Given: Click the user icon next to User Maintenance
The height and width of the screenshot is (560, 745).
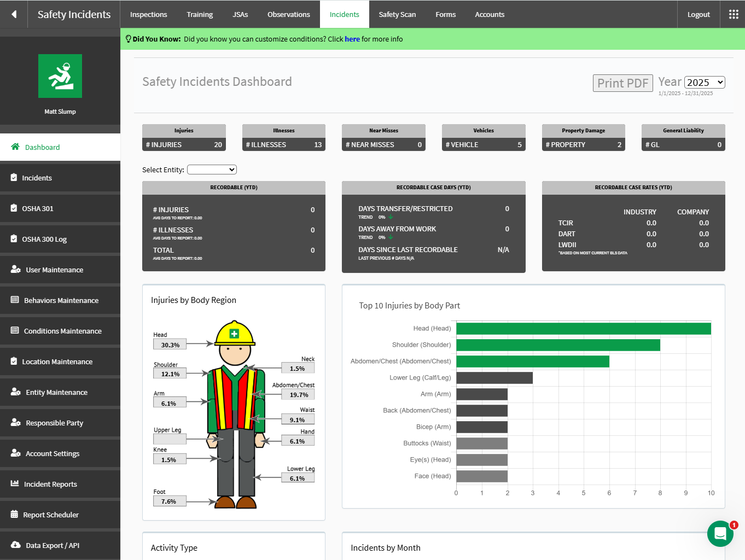Looking at the screenshot, I should pyautogui.click(x=16, y=269).
